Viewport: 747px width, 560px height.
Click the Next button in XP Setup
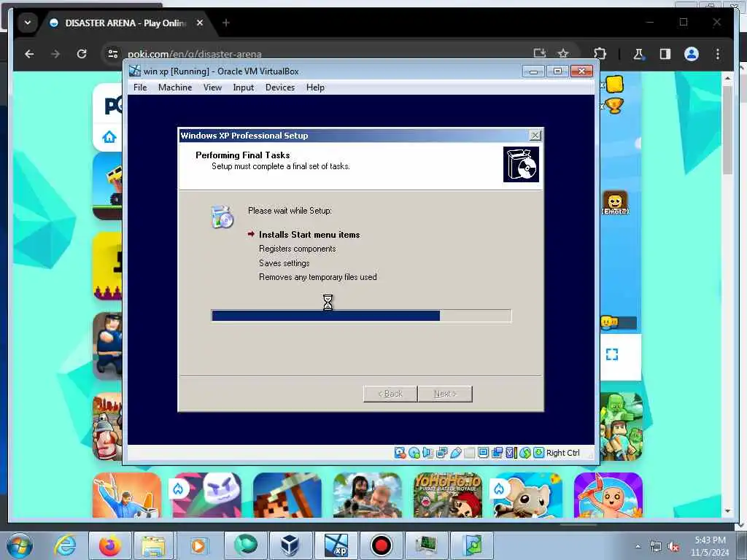(445, 394)
